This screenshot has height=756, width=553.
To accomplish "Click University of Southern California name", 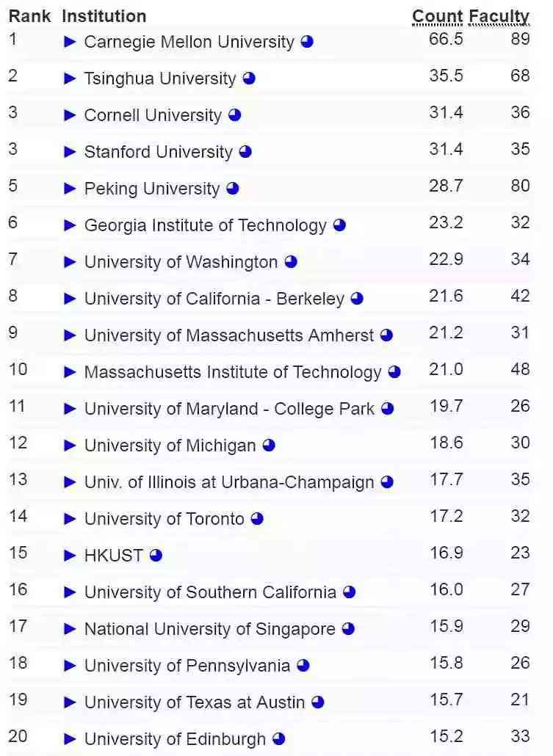I will point(210,592).
